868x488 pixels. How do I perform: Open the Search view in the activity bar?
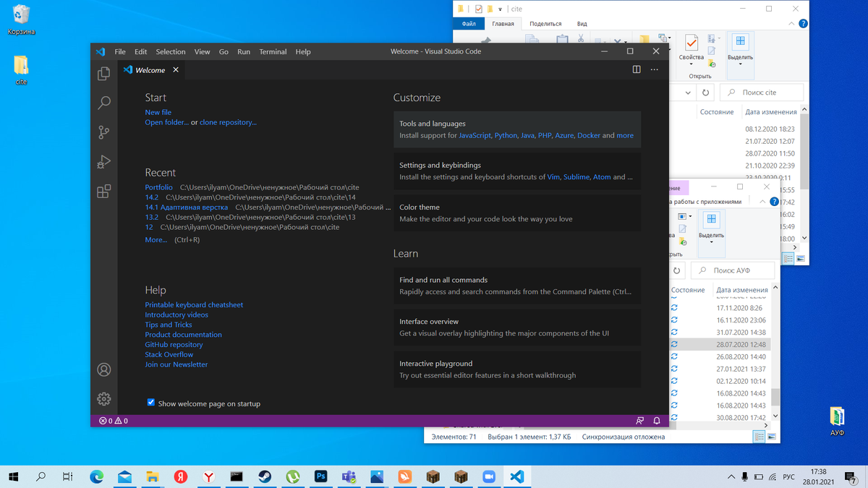[103, 103]
